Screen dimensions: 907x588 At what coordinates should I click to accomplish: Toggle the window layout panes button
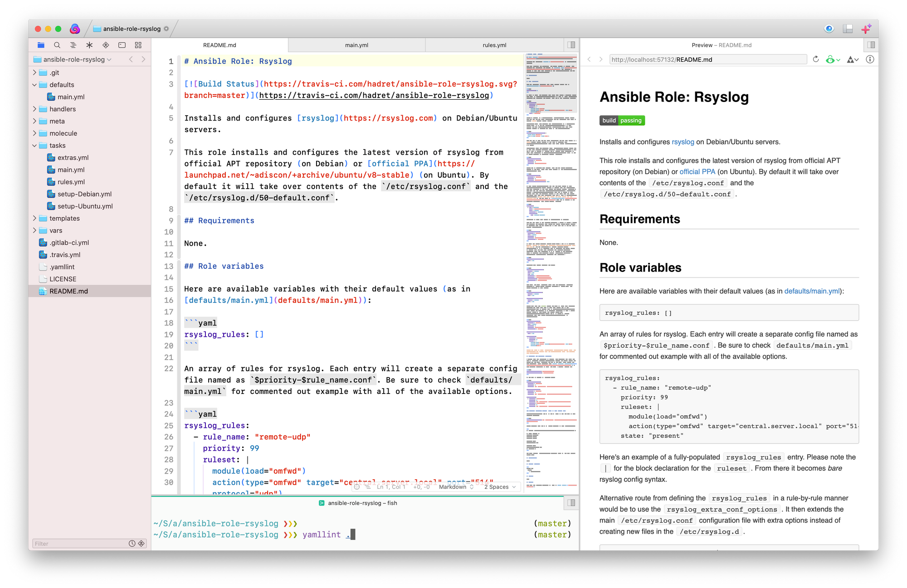848,29
